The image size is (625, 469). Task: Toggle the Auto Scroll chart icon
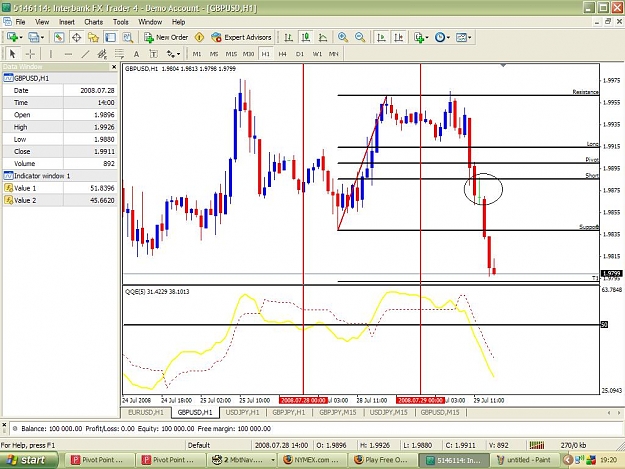[x=381, y=37]
